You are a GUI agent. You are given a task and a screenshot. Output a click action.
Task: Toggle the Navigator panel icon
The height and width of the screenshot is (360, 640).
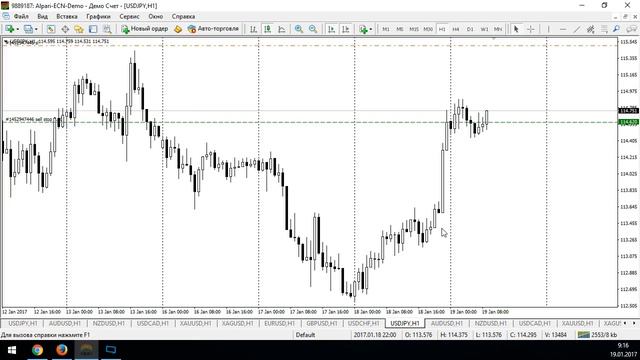79,29
